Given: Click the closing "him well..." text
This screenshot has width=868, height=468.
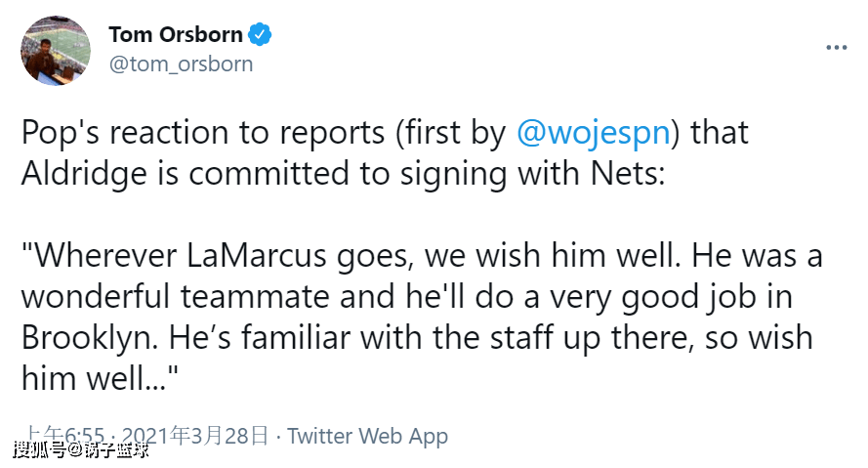Looking at the screenshot, I should (100, 378).
